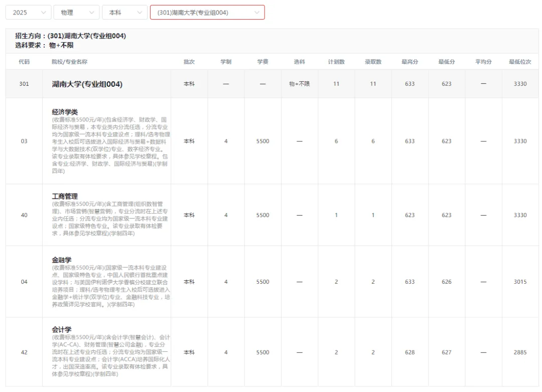Click the 物+不限 cell in 湖南大学 row
The image size is (542, 392).
coord(299,84)
